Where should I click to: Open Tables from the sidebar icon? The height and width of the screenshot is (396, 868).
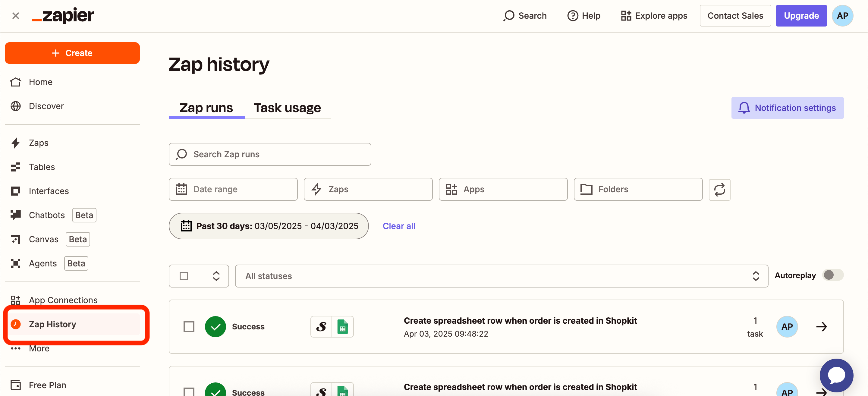(x=15, y=167)
